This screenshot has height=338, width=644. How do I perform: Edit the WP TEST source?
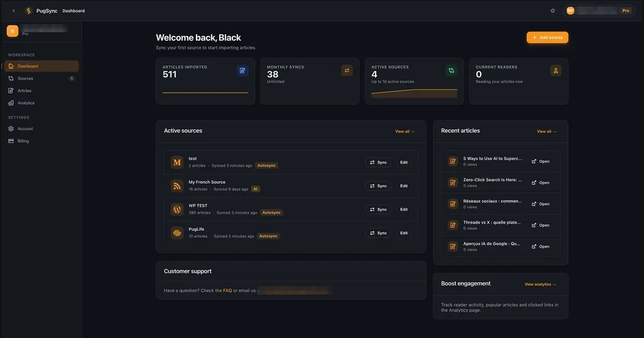coord(404,210)
